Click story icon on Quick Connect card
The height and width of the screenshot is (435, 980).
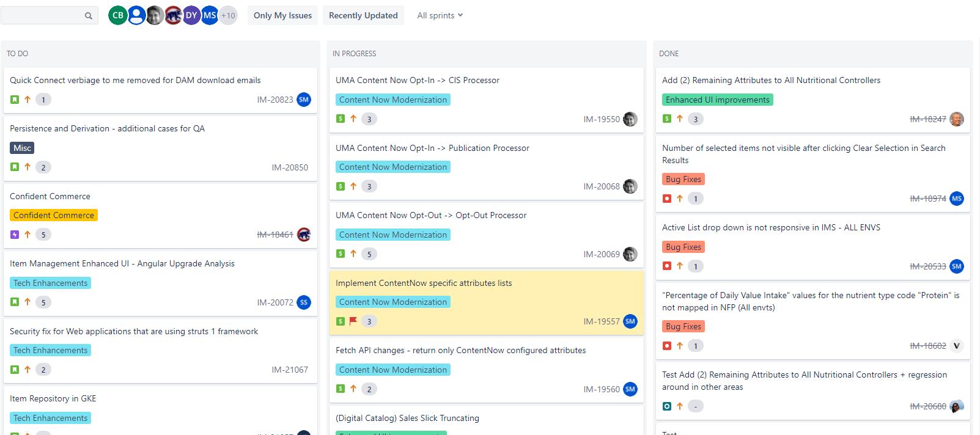coord(15,100)
